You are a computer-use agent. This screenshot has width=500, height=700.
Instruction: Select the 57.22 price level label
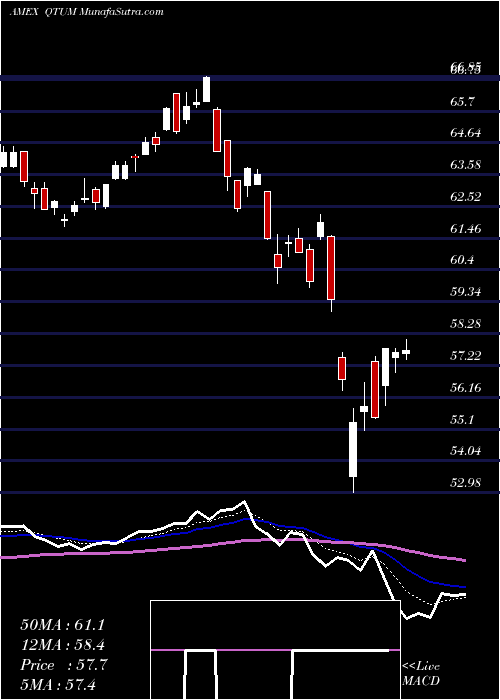pos(467,356)
